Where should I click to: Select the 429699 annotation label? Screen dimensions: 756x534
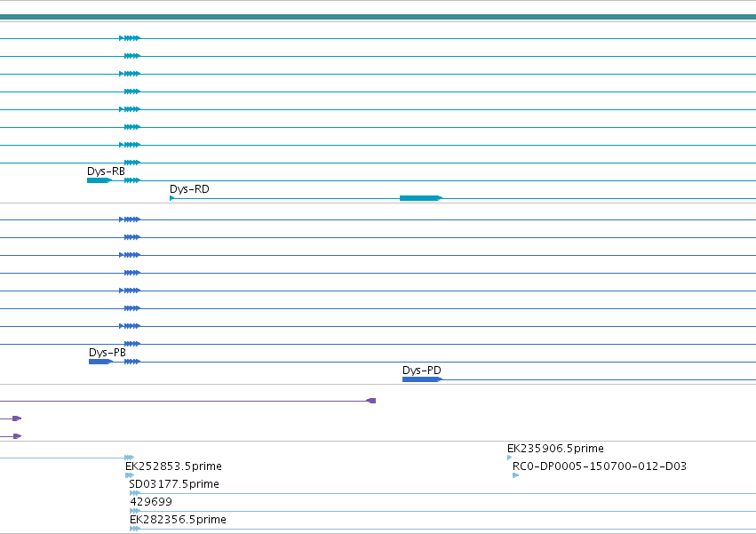(x=151, y=502)
